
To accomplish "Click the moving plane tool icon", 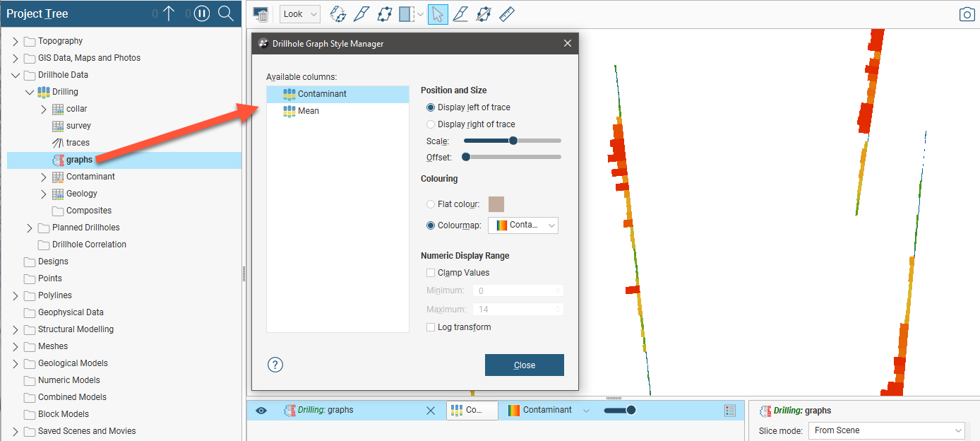I will (385, 14).
